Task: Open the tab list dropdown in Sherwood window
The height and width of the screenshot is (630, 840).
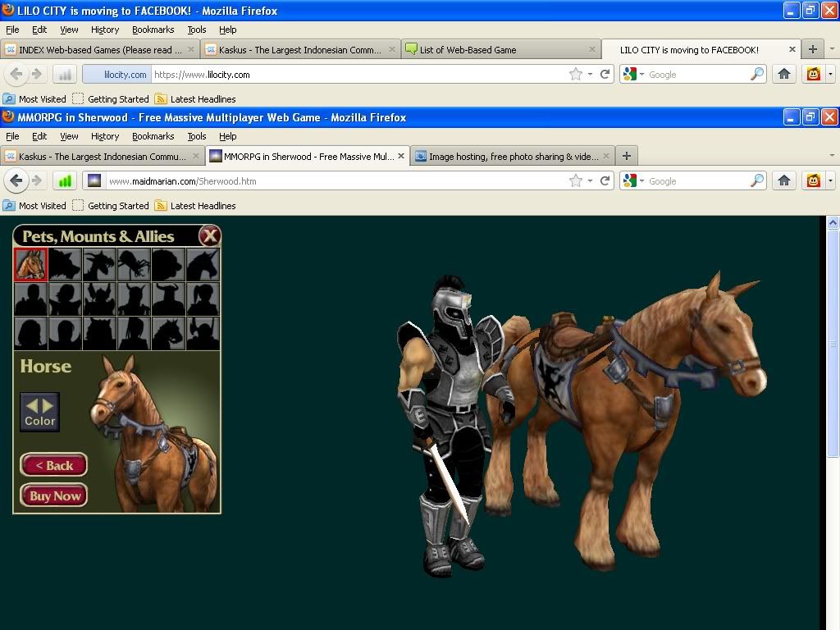Action: pyautogui.click(x=832, y=156)
